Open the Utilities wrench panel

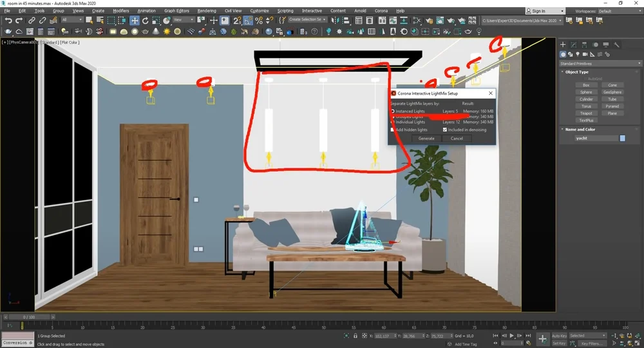point(616,44)
